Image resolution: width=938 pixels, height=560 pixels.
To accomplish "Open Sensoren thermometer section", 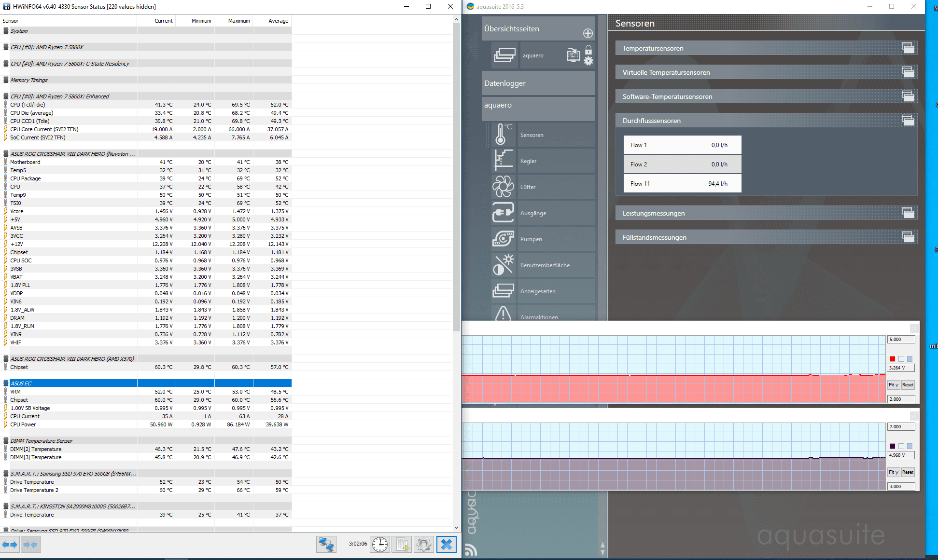I will (543, 135).
